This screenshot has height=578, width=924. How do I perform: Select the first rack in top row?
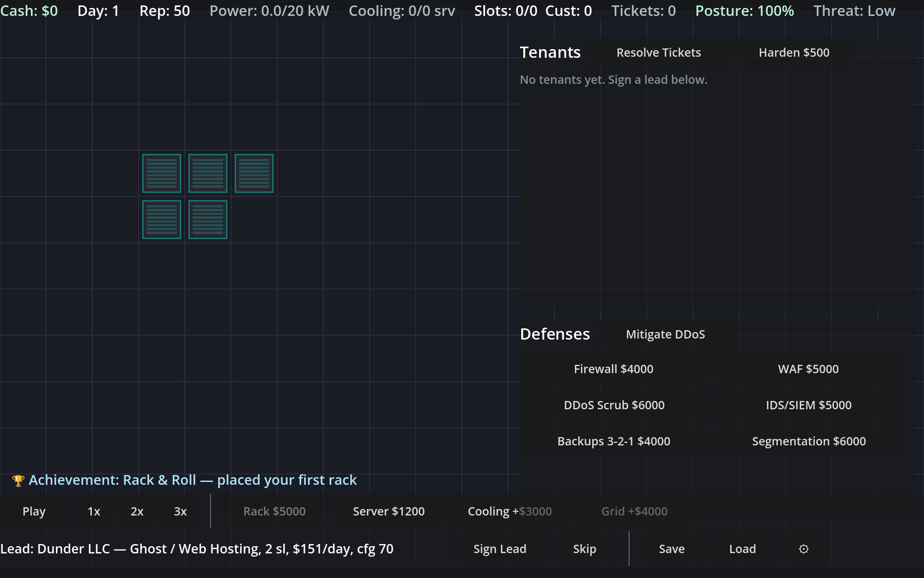[x=161, y=173]
